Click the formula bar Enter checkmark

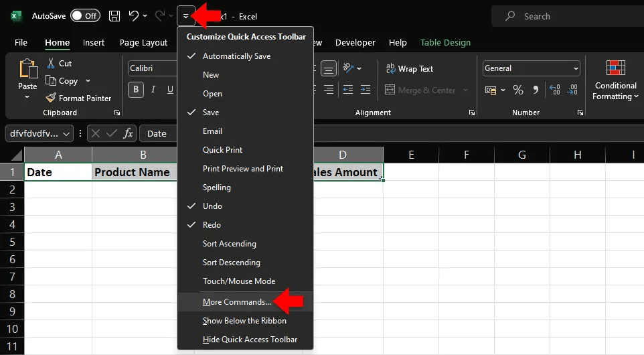[x=111, y=133]
